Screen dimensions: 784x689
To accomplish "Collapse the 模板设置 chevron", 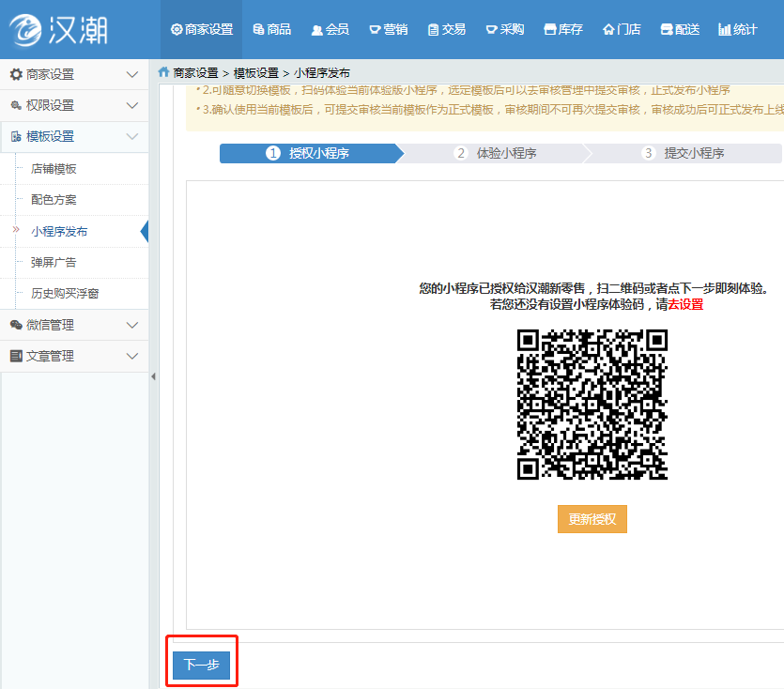I will point(132,136).
